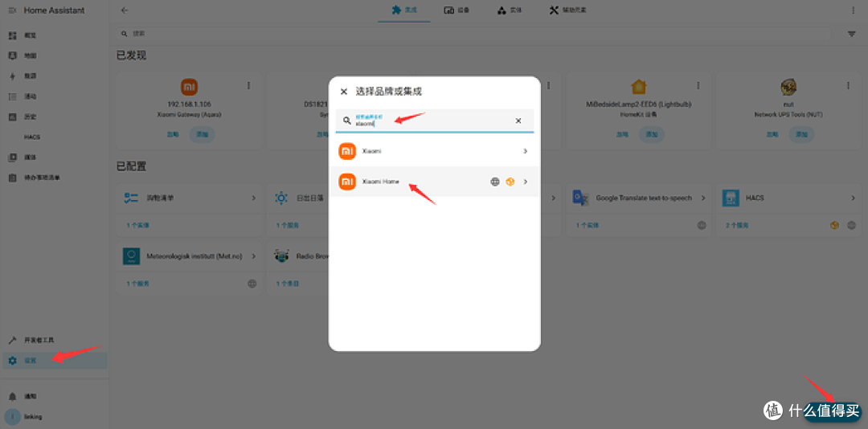Ignore the nut integration via 忽略
This screenshot has width=868, height=429.
(x=773, y=134)
